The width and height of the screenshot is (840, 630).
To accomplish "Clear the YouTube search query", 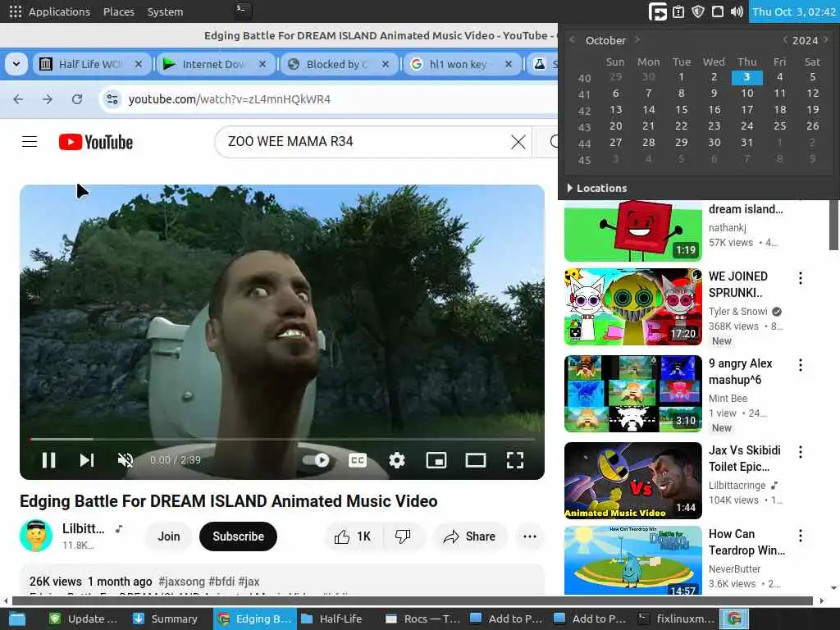I will pos(518,142).
